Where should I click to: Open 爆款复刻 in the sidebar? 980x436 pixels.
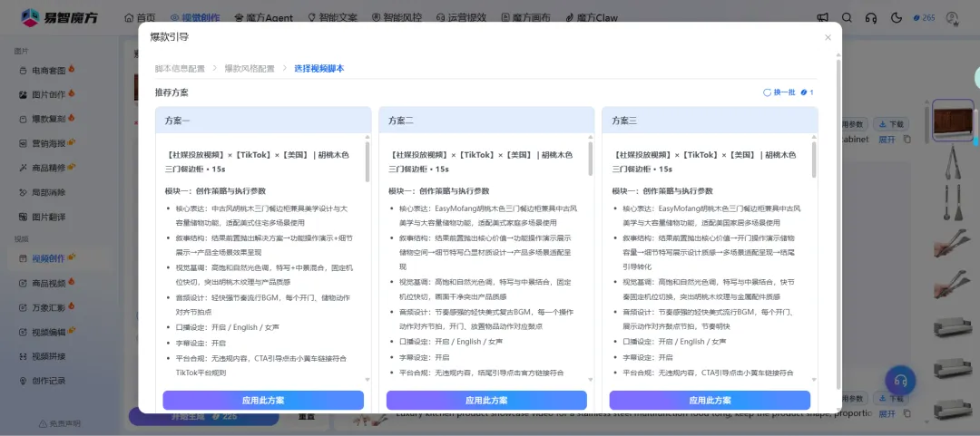pyautogui.click(x=48, y=119)
